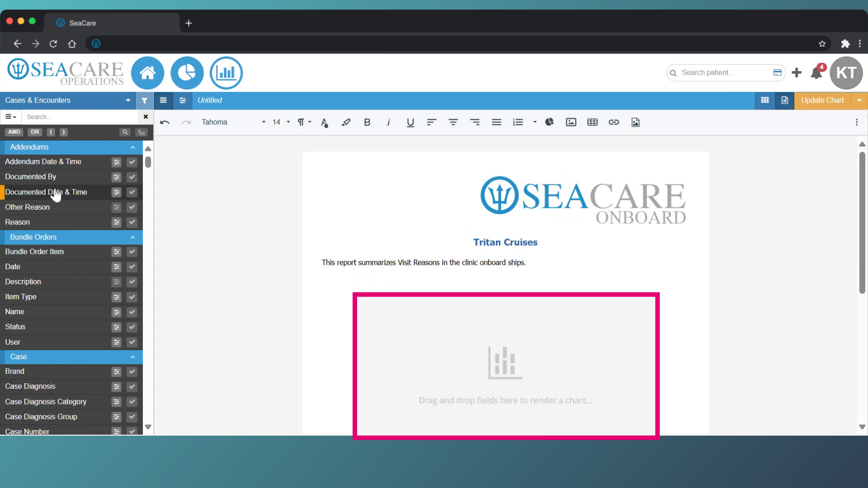Click the Update Chart button
Viewport: 868px width, 488px height.
pyautogui.click(x=822, y=100)
